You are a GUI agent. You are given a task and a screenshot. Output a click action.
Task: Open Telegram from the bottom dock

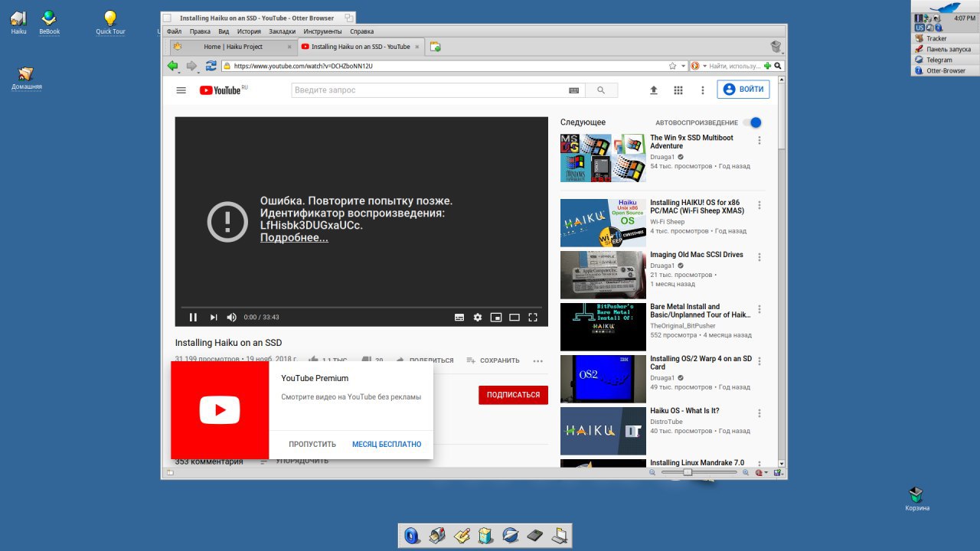pyautogui.click(x=511, y=536)
